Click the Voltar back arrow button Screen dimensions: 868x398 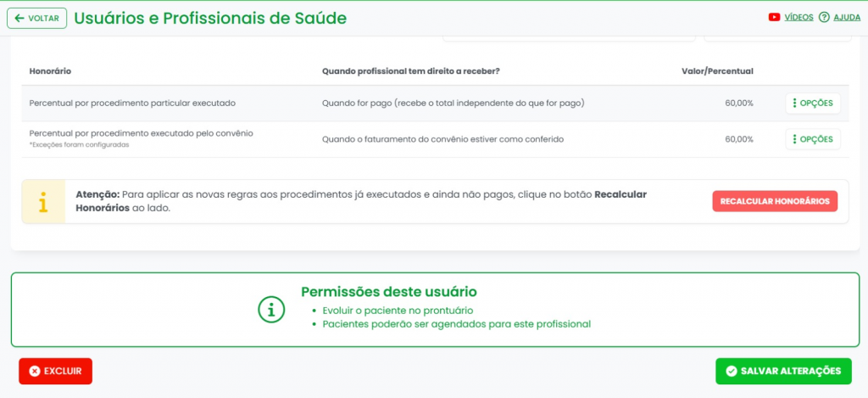[x=36, y=18]
